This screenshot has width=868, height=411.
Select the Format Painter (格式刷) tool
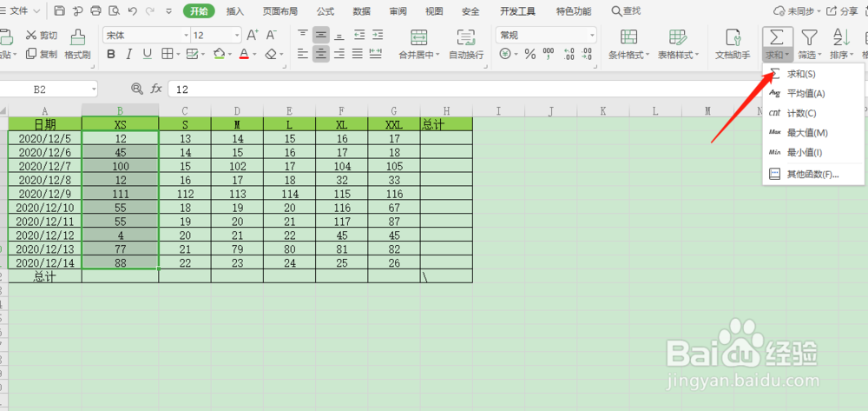(77, 44)
